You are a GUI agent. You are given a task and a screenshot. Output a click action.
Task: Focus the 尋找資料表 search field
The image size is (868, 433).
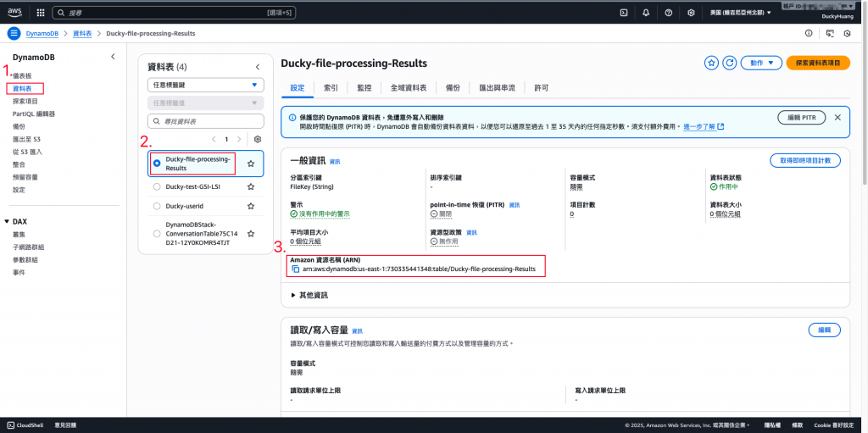pyautogui.click(x=206, y=121)
